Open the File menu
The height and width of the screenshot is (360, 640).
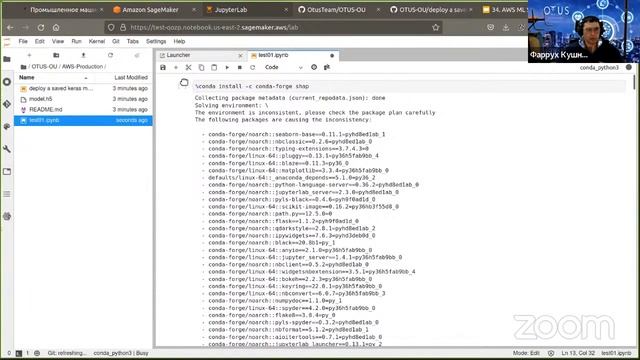(23, 42)
